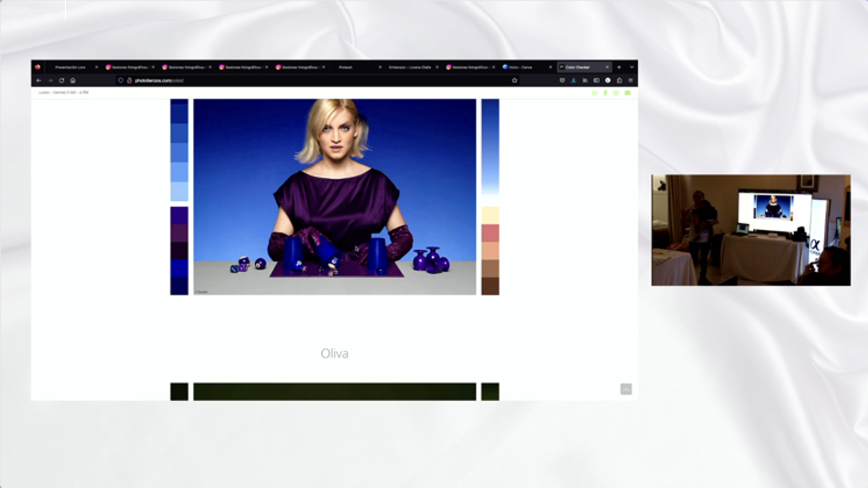The image size is (868, 488).
Task: Expand the list all tabs chevron
Action: pos(631,67)
